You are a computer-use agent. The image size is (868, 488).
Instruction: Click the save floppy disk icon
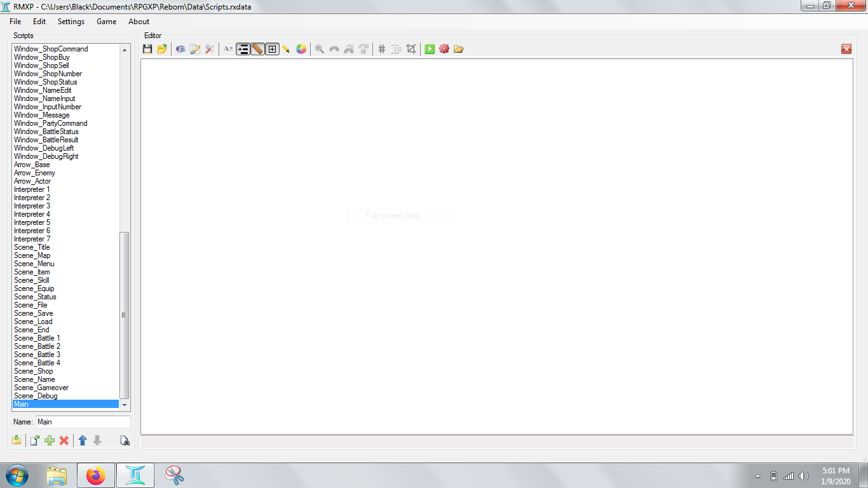pyautogui.click(x=147, y=49)
